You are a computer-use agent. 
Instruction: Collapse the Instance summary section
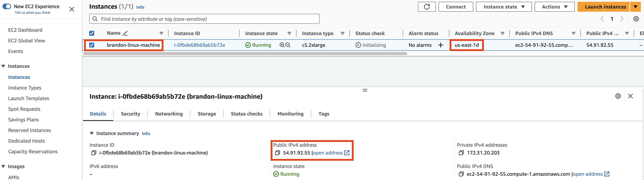tap(92, 133)
